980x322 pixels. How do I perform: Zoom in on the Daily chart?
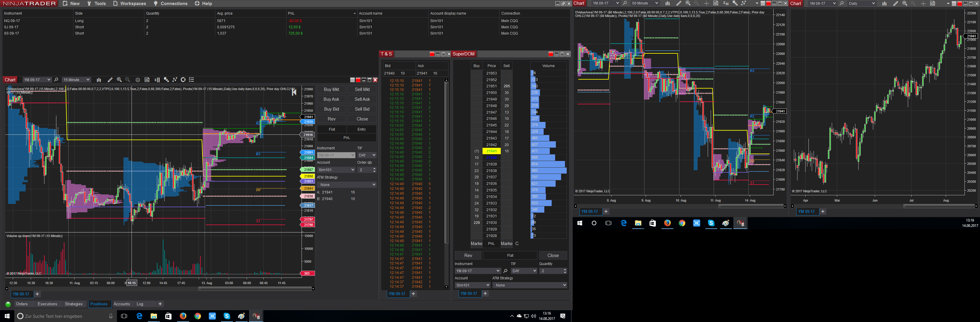tap(905, 3)
